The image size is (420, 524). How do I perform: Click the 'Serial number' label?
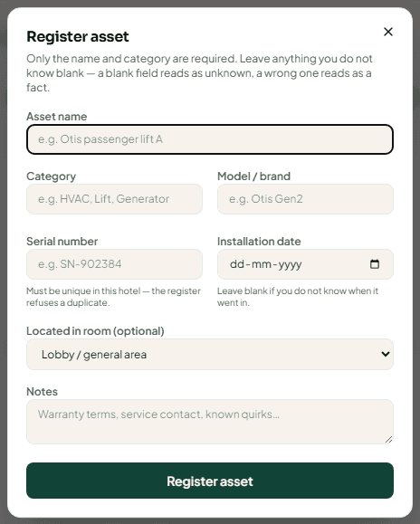click(x=62, y=242)
